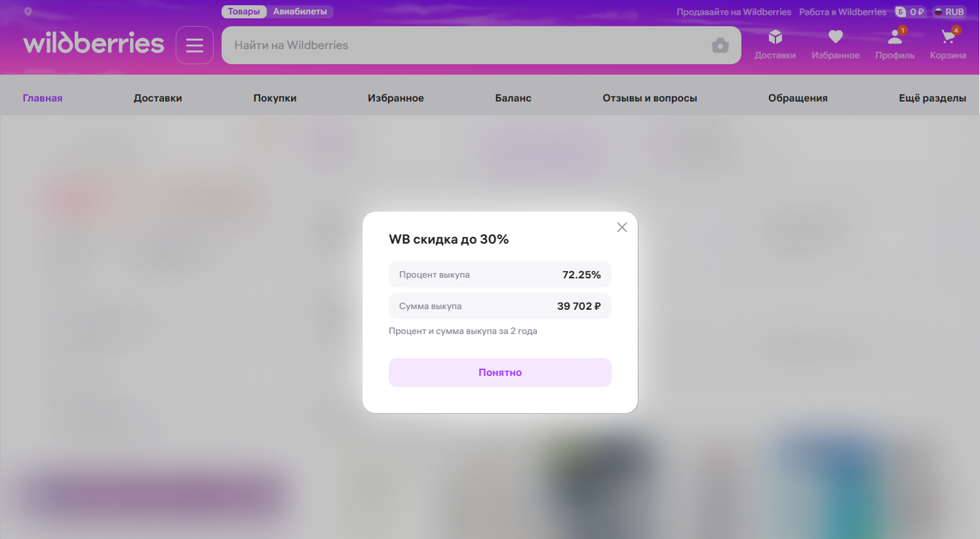Open RUB currency selector
The width and height of the screenshot is (980, 539).
point(949,12)
